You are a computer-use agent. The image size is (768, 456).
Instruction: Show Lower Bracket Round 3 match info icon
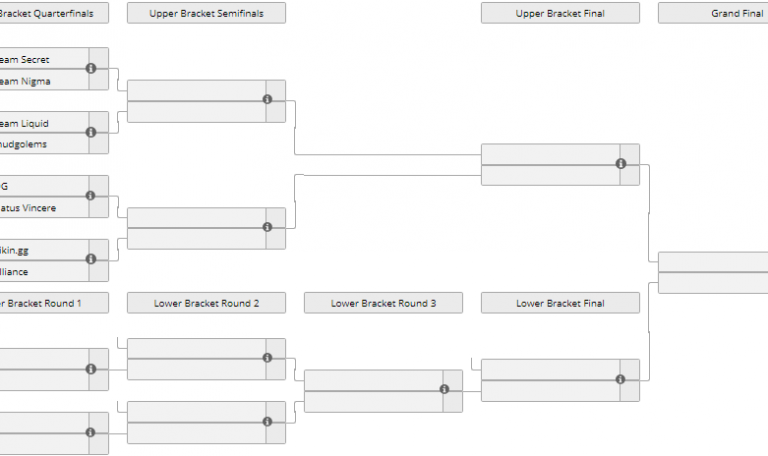point(444,390)
